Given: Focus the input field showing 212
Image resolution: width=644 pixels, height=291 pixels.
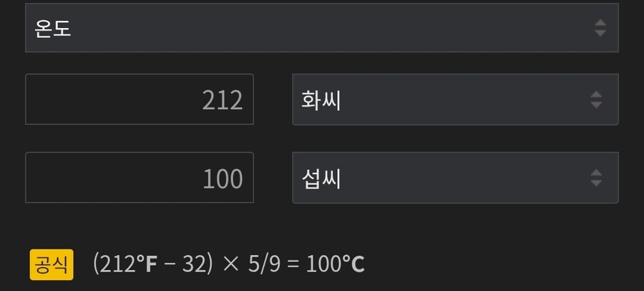Looking at the screenshot, I should tap(140, 100).
